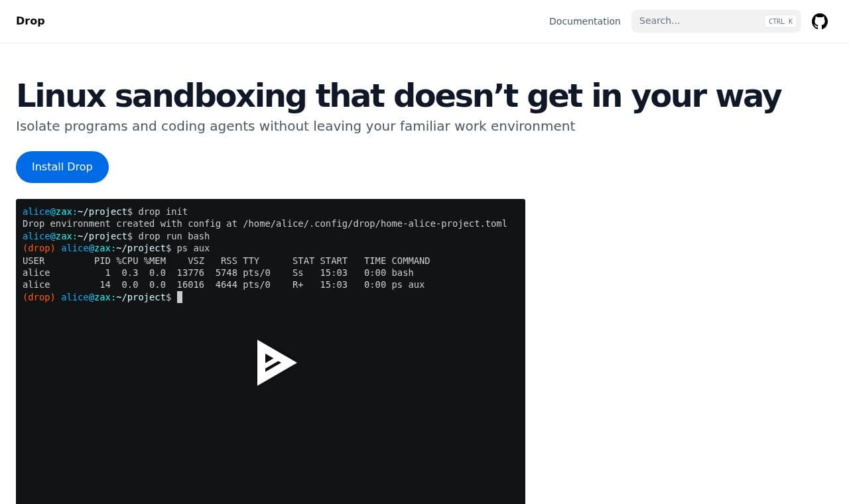Open the Documentation link

[x=585, y=21]
